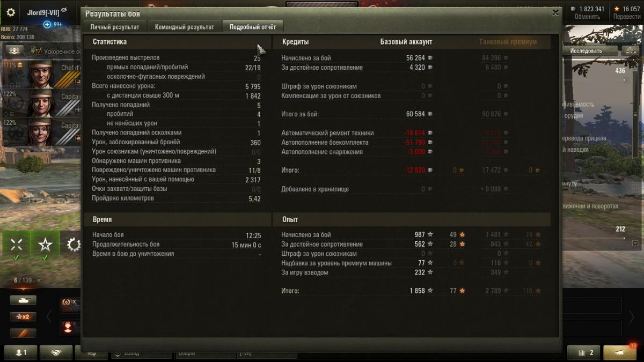
Task: Open the handshake referral program icon
Action: click(55, 352)
